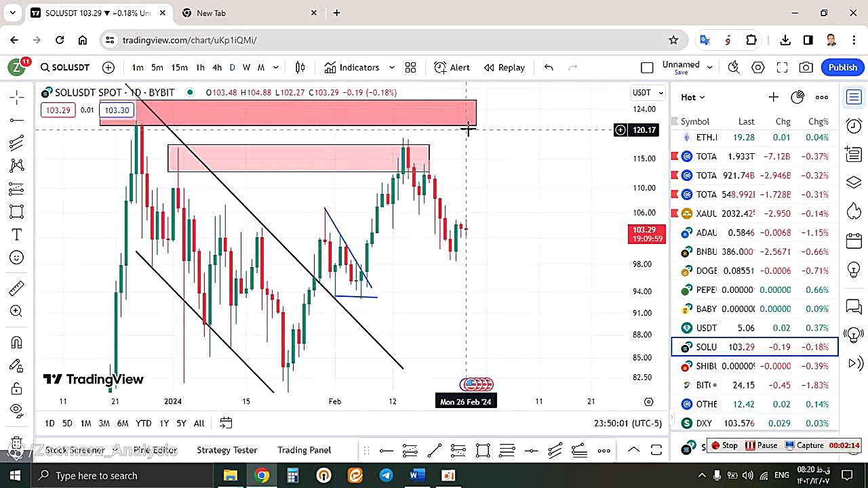Open the Trading Panel tab
The image size is (868, 488).
304,449
